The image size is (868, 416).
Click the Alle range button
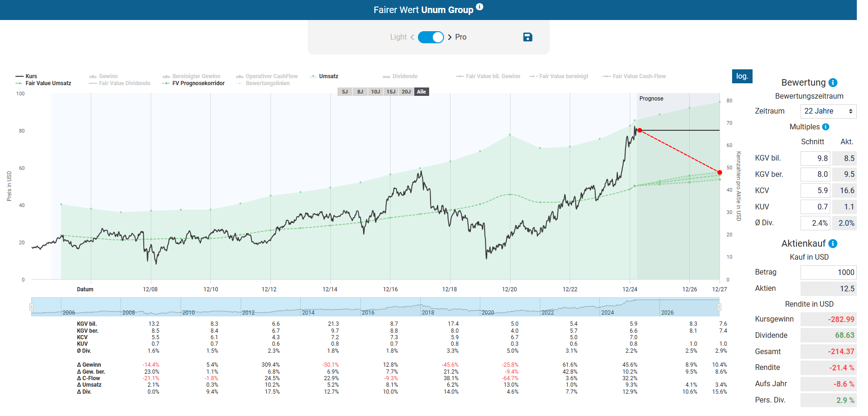point(421,92)
